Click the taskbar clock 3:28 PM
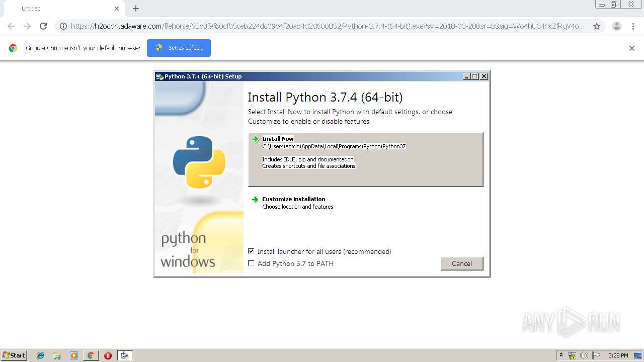This screenshot has height=362, width=644. [x=618, y=355]
